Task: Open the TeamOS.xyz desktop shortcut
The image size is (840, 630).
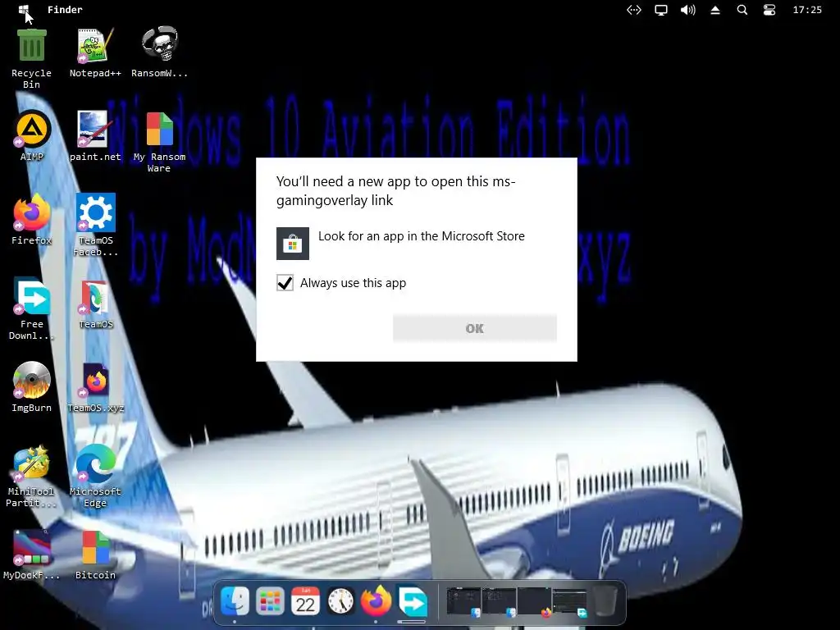Action: 95,380
